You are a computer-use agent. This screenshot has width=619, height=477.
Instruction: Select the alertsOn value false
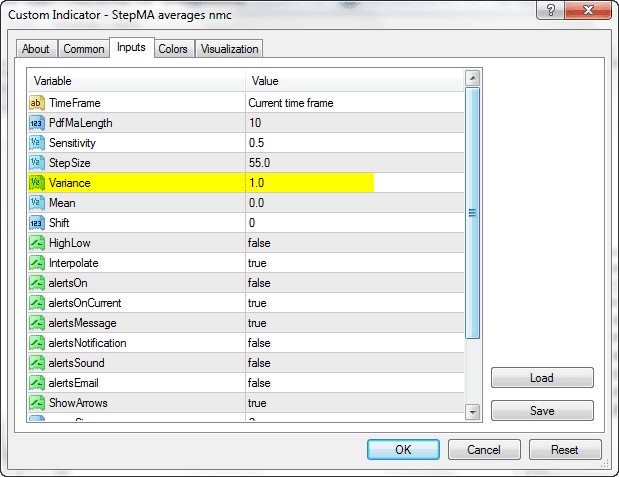tap(259, 283)
